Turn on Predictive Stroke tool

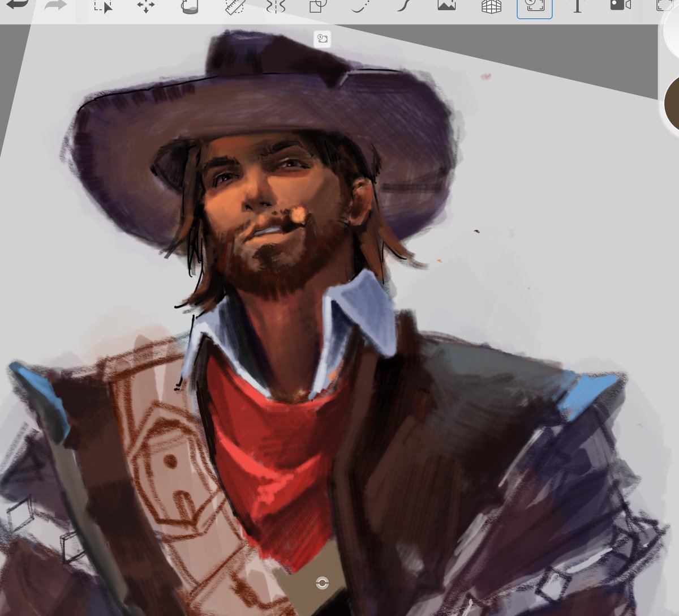[360, 6]
